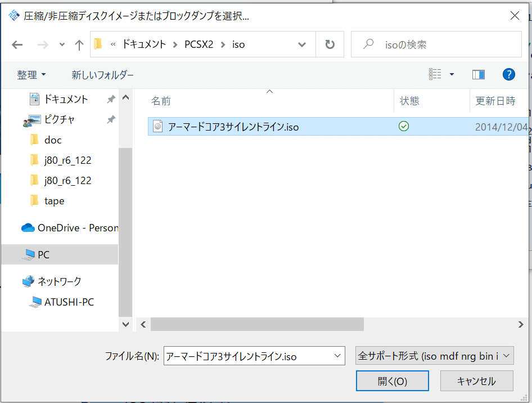Screen dimensions: 532x403
Task: Open ドキュメント in quick access
Action: [66, 99]
